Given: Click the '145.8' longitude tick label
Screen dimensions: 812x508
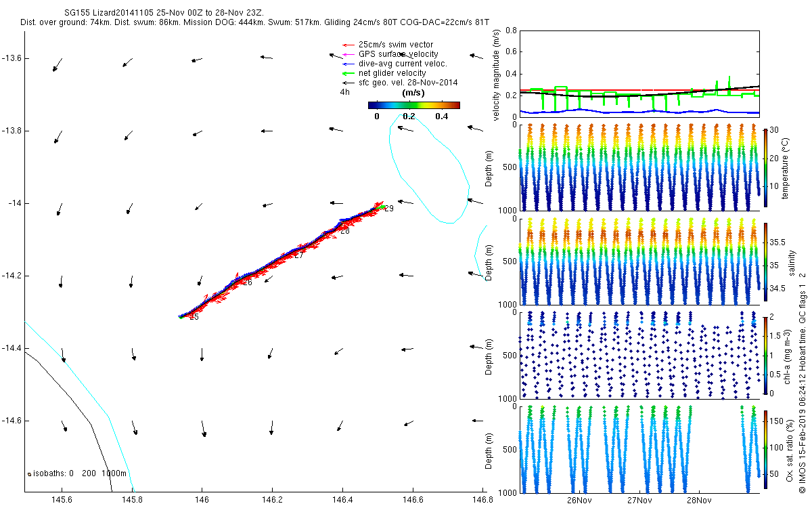Looking at the screenshot, I should [x=132, y=500].
